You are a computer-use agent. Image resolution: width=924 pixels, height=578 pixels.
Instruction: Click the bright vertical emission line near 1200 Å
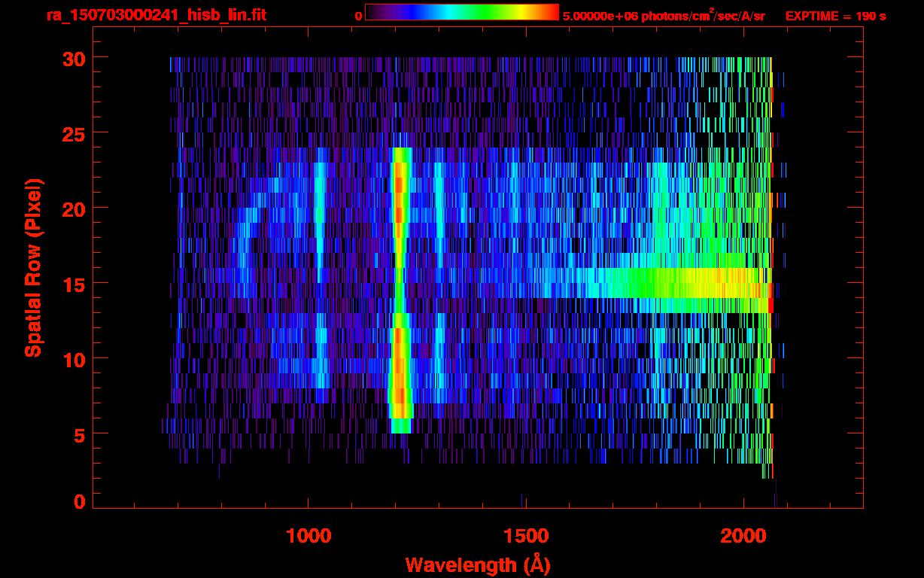coord(400,226)
